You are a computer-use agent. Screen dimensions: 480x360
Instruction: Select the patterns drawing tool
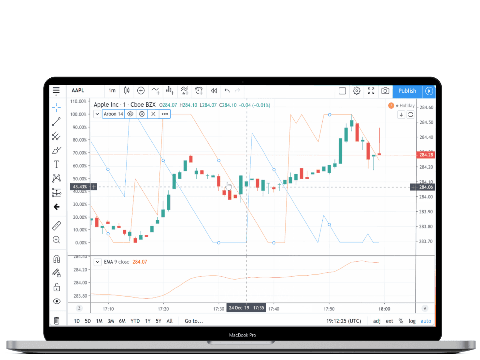(x=56, y=178)
